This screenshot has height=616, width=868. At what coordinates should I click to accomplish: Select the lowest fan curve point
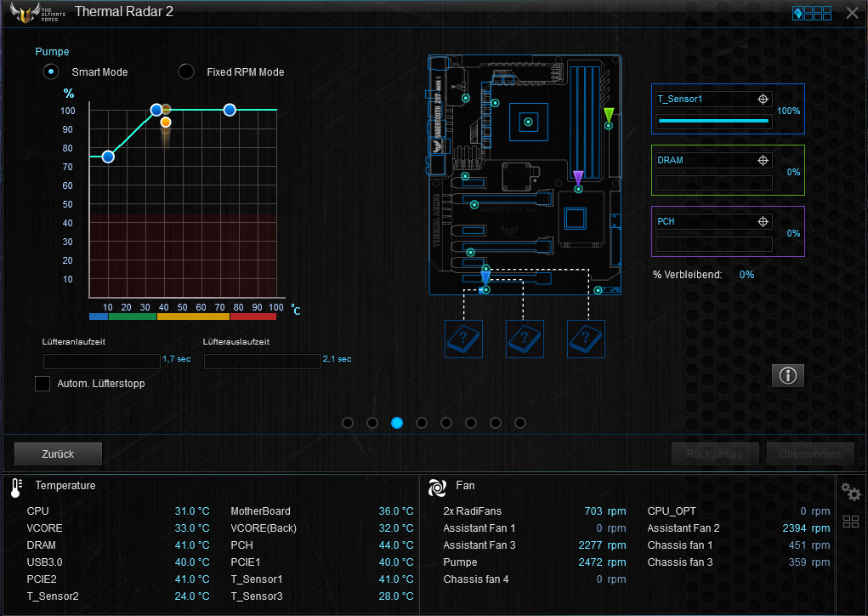pyautogui.click(x=108, y=157)
